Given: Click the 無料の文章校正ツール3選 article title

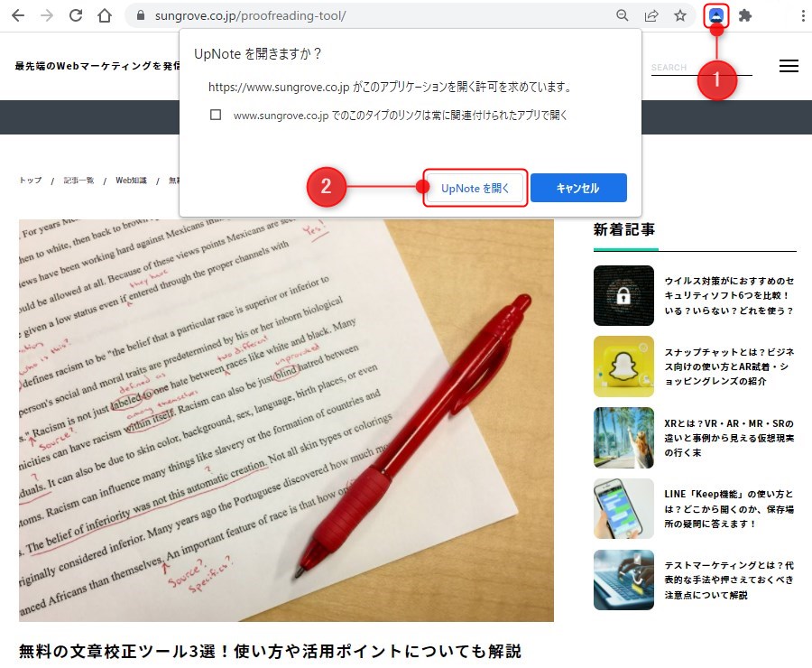Looking at the screenshot, I should click(x=270, y=651).
